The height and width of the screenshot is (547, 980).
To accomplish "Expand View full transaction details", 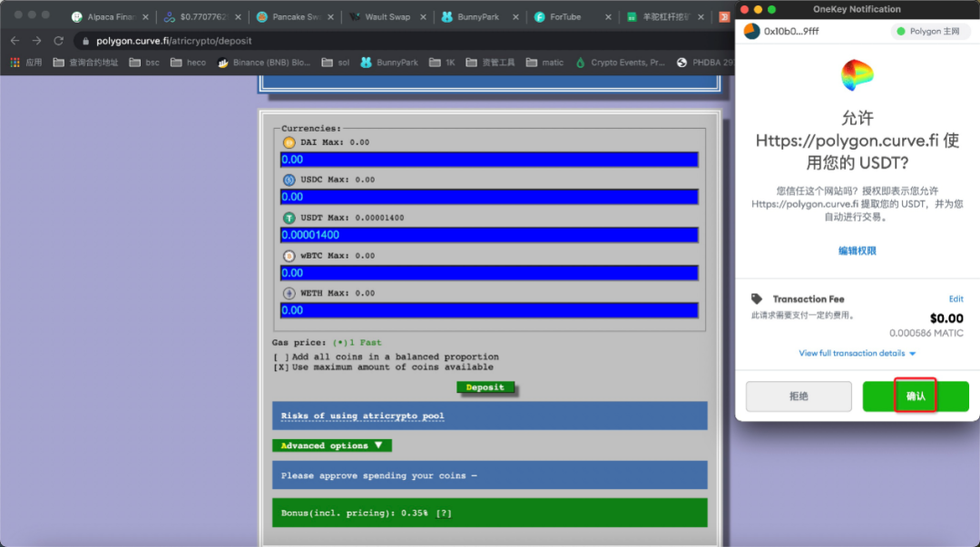I will (x=857, y=353).
